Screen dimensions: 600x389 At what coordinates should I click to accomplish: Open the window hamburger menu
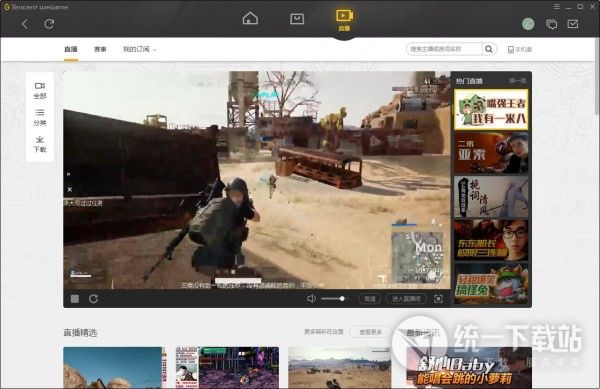pos(557,7)
